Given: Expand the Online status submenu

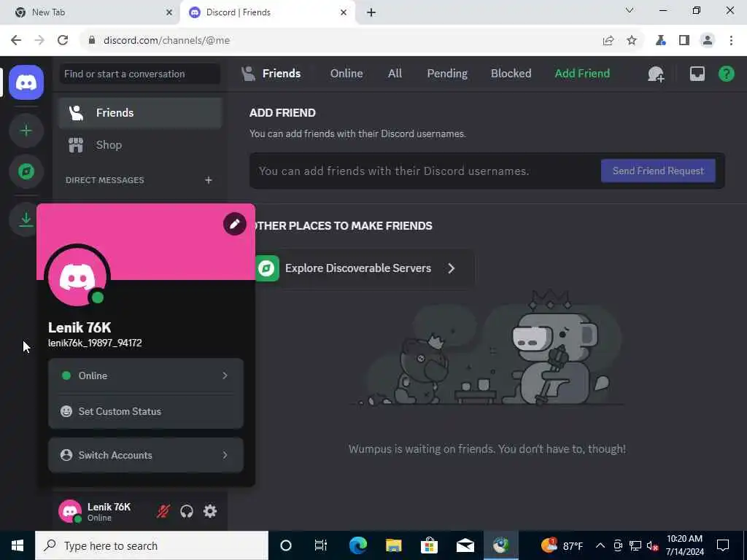Looking at the screenshot, I should pos(146,376).
